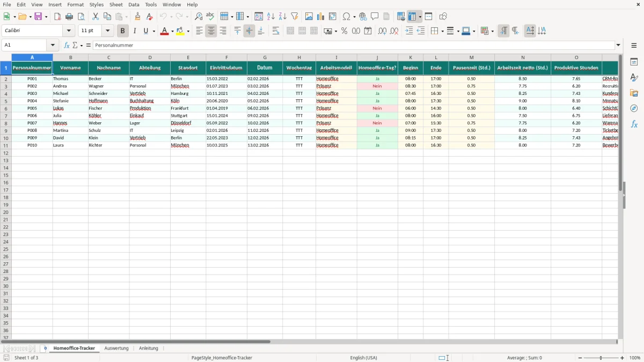The image size is (644, 362).
Task: Toggle the print preview icon
Action: coord(81,17)
